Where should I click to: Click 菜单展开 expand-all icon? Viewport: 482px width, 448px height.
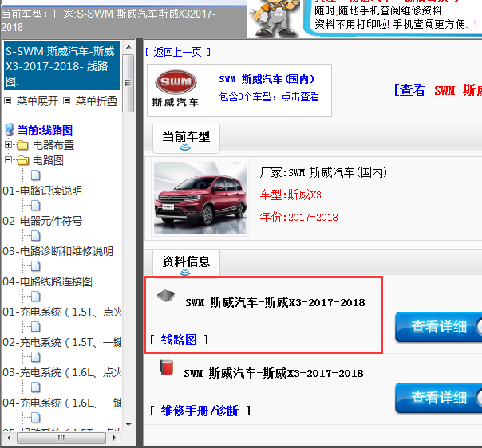[x=7, y=100]
